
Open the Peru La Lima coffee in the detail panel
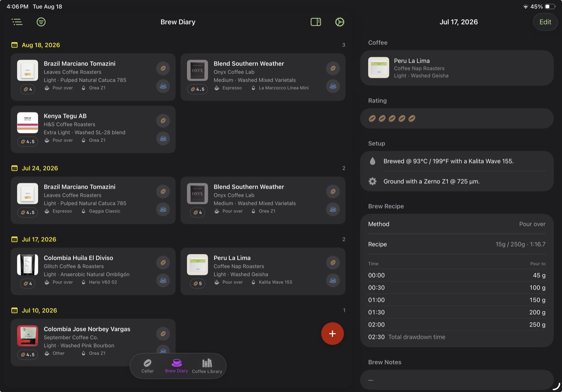[x=457, y=68]
